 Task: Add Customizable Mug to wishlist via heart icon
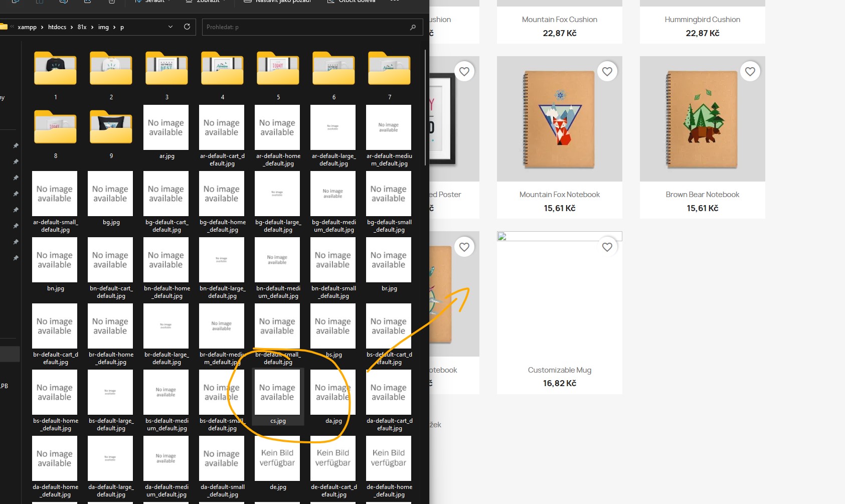(607, 246)
